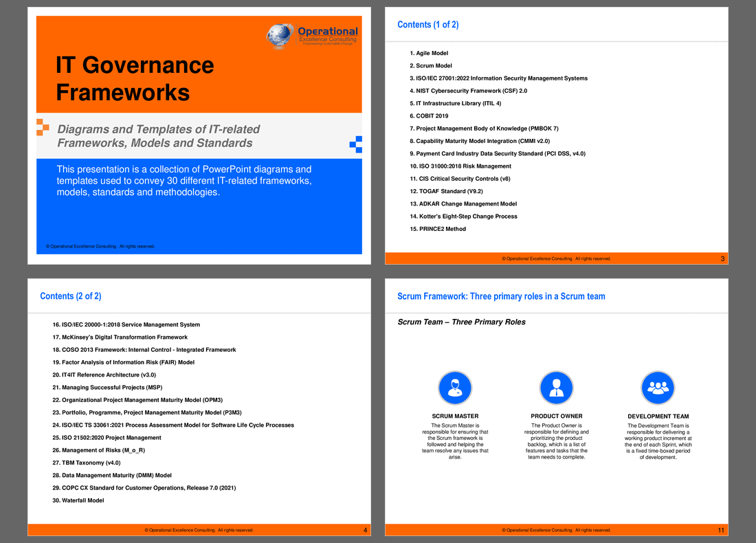Screen dimensions: 756x543
Task: Click the Scrum Master role description paragraph
Action: coord(455,441)
